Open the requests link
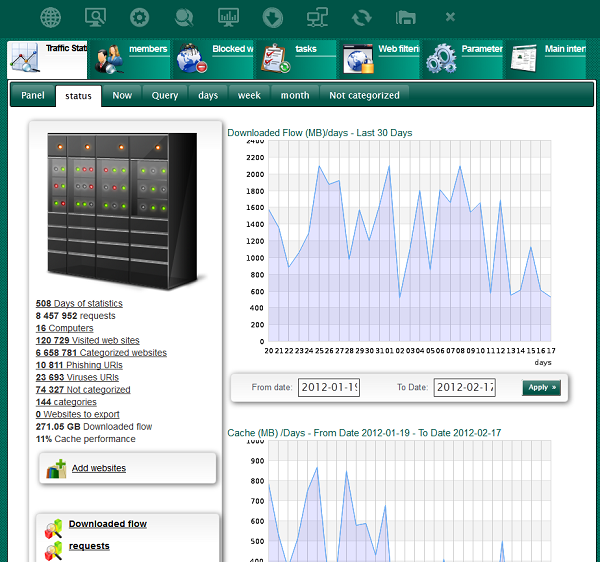Viewport: 600px width, 562px height. (x=89, y=546)
